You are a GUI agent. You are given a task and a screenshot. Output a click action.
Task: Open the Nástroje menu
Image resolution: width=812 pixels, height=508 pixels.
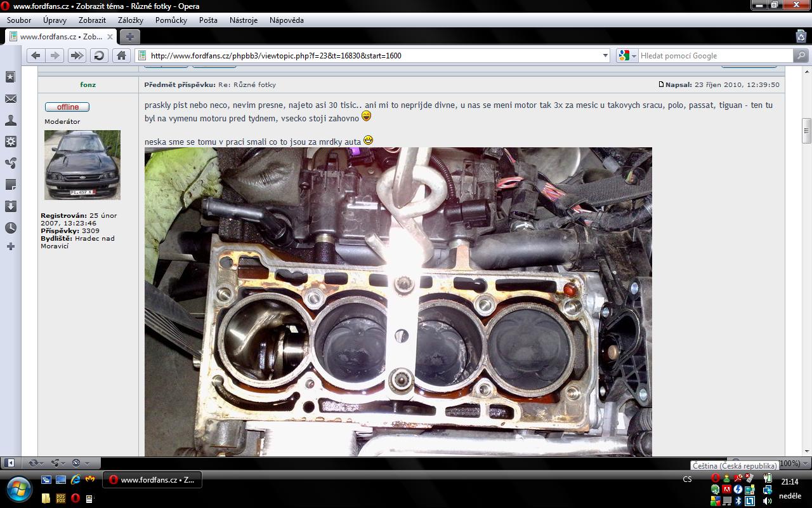(x=243, y=20)
